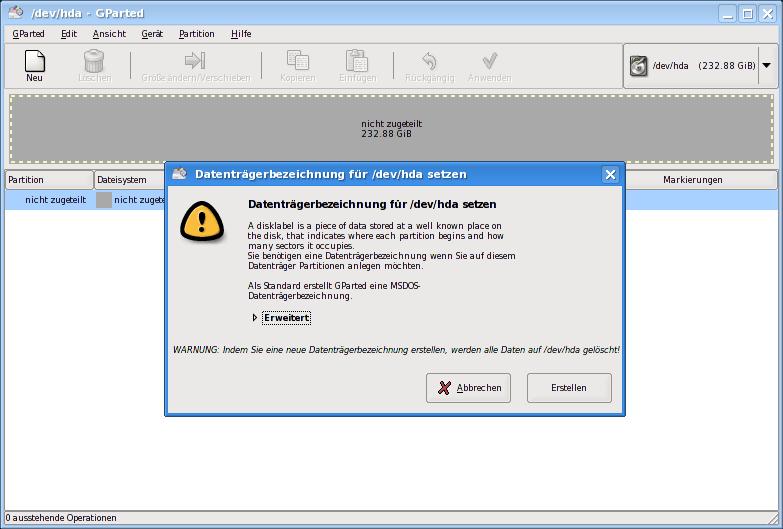783x529 pixels.
Task: Click the '0 ausstehende Operationen' status text
Action: [61, 518]
